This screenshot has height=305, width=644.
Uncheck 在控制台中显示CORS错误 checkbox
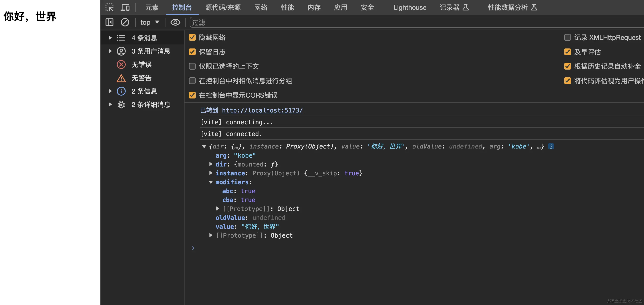[x=192, y=95]
